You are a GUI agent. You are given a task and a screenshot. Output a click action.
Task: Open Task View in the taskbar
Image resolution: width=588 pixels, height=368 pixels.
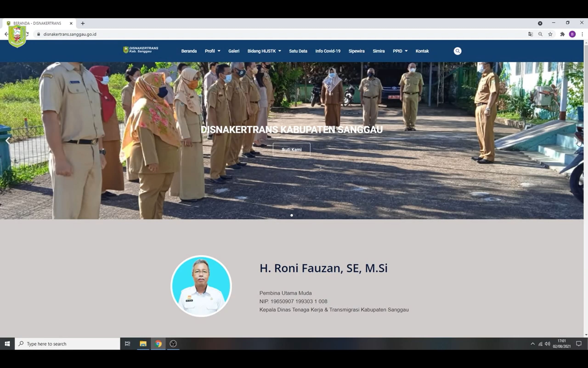point(127,343)
